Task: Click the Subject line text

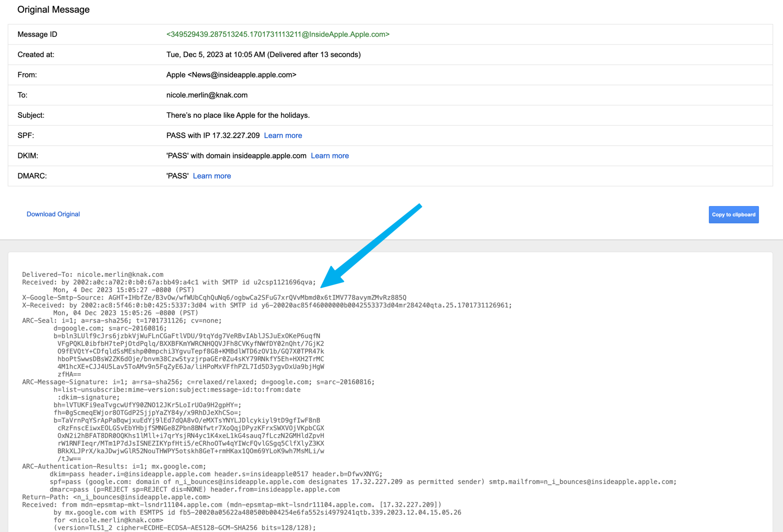Action: (238, 115)
